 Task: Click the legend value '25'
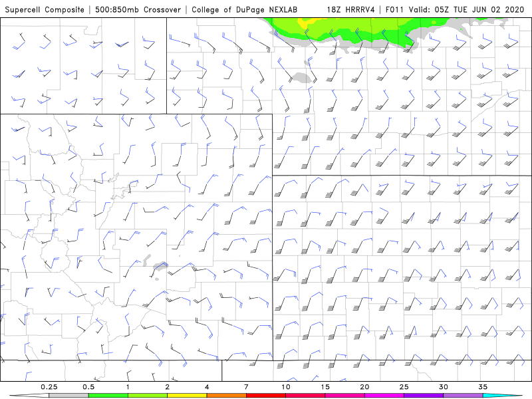tap(404, 387)
